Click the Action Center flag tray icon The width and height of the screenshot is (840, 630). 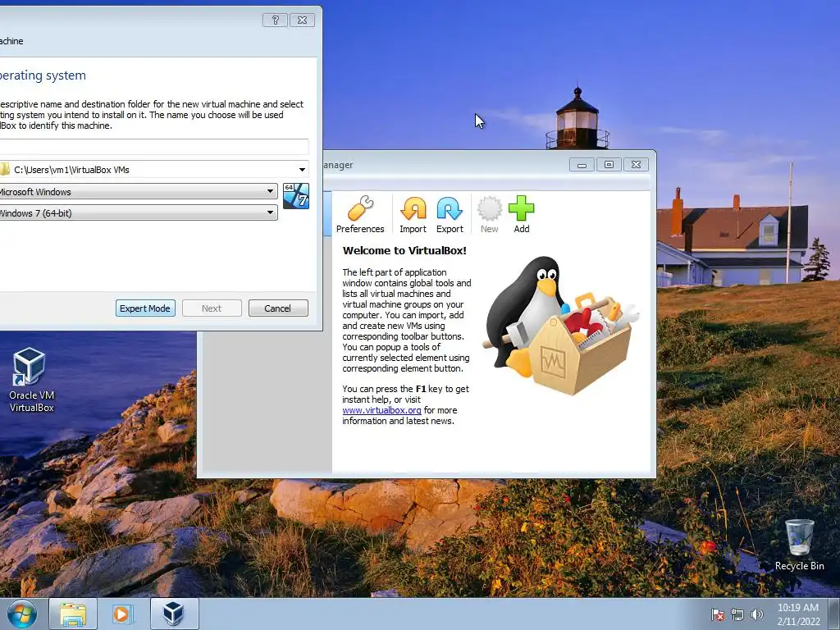click(717, 614)
